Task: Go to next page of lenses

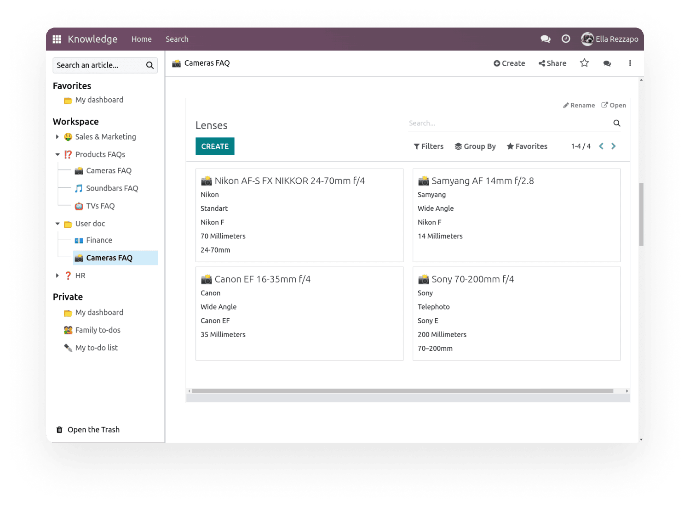Action: pyautogui.click(x=613, y=146)
